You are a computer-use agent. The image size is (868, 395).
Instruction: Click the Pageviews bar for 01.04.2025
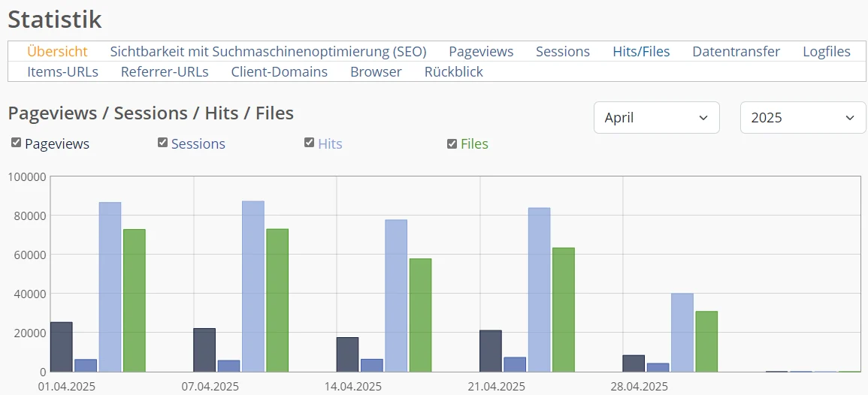62,347
